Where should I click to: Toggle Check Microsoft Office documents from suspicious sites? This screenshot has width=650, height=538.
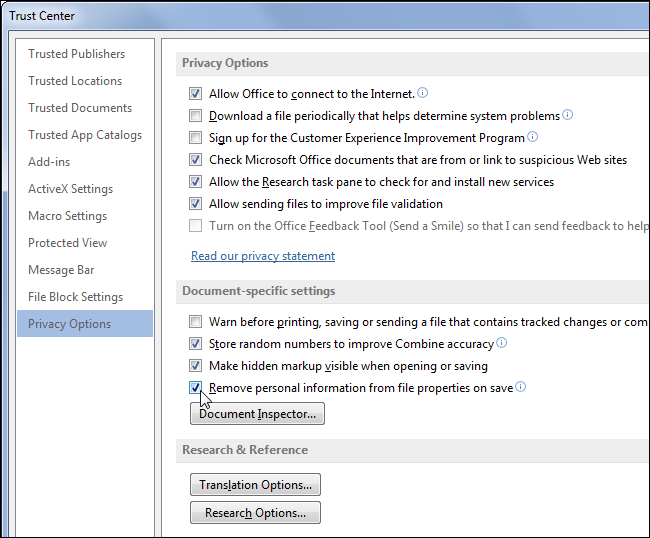pyautogui.click(x=196, y=160)
